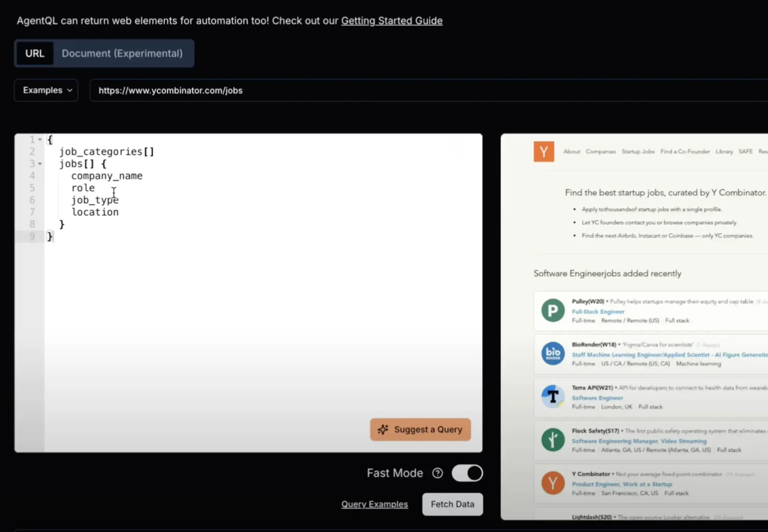The height and width of the screenshot is (532, 768).
Task: Click the Suggest a Query button
Action: click(x=420, y=430)
